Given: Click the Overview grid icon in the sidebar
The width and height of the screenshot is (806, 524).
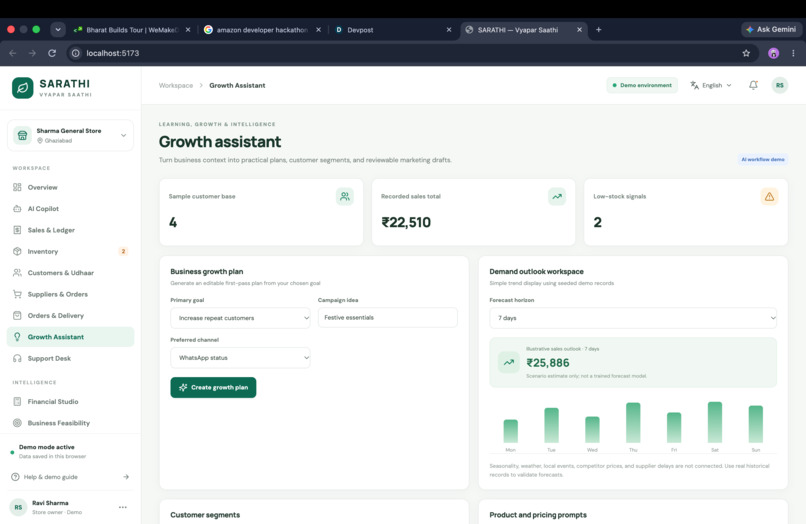Looking at the screenshot, I should 17,187.
